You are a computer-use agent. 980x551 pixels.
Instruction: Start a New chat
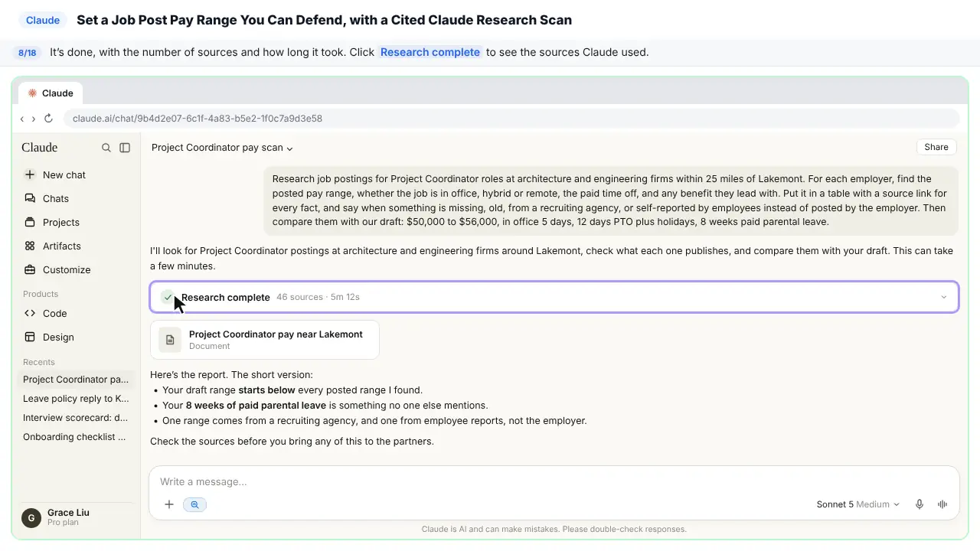[77, 174]
